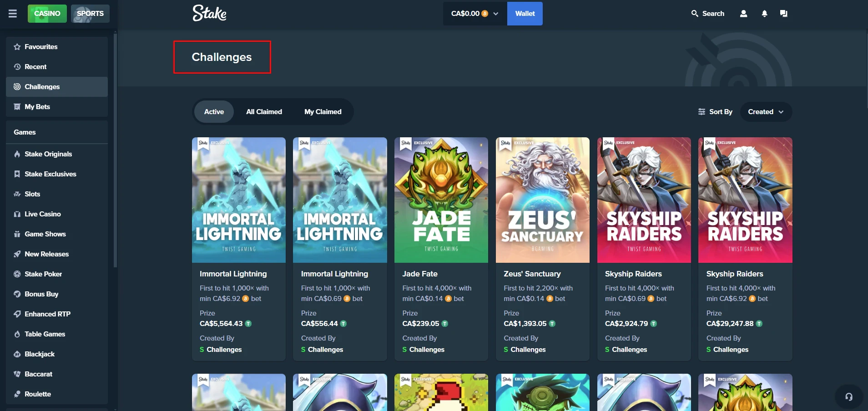868x411 pixels.
Task: Switch to the All Claimed tab
Action: (264, 112)
